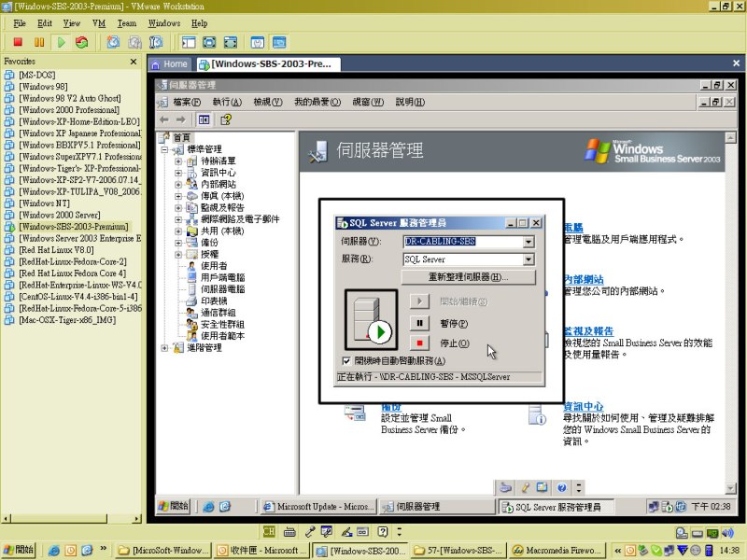747x560 pixels.
Task: Click the host volume speaker icon
Action: coord(728,533)
